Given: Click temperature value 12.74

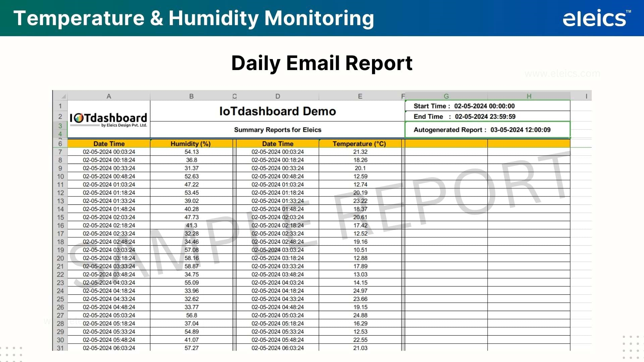Looking at the screenshot, I should (360, 184).
